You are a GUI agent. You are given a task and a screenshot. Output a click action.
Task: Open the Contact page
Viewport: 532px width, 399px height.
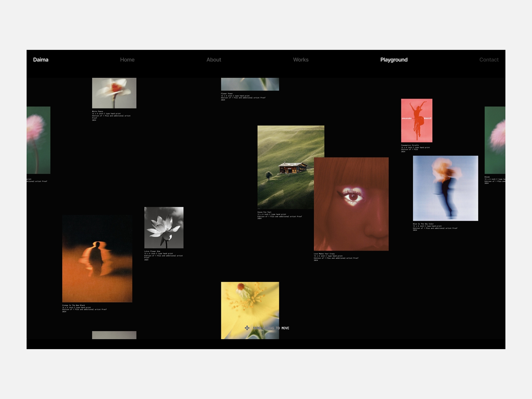pos(489,60)
